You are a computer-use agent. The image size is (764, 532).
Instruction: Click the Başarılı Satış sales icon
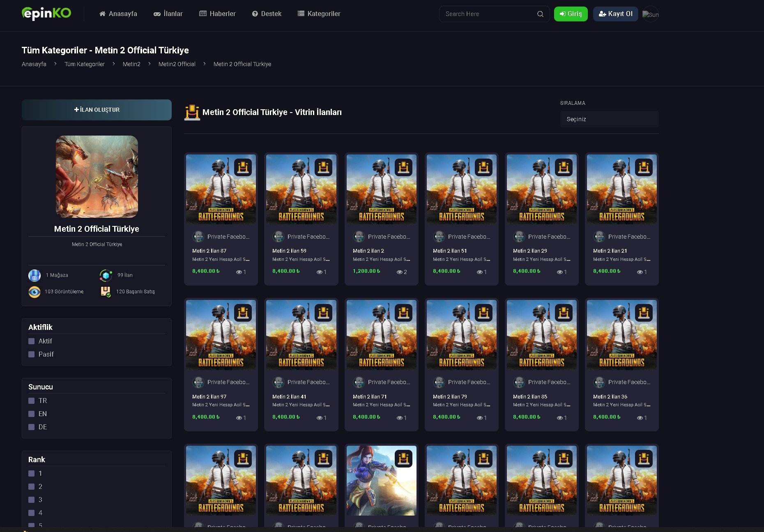coord(106,292)
